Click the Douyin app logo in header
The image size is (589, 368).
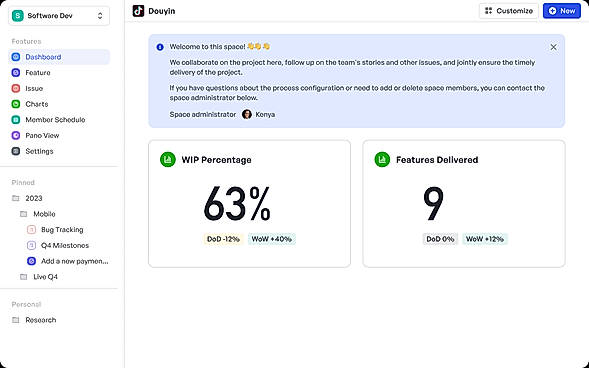138,11
